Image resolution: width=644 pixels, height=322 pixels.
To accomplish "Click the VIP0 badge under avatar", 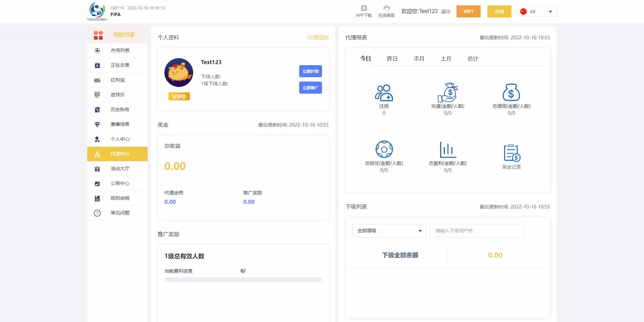I will coord(179,97).
